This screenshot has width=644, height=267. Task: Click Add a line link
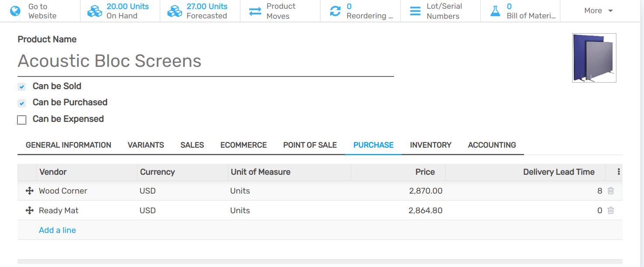57,230
